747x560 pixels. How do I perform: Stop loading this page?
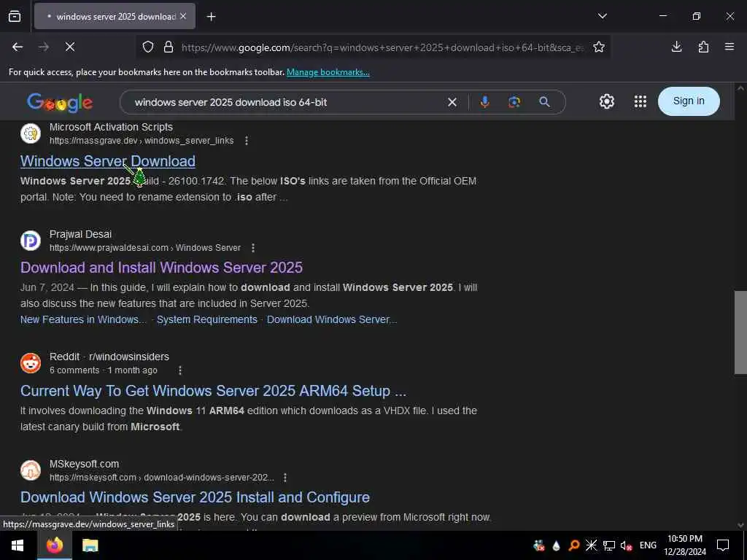click(x=70, y=47)
